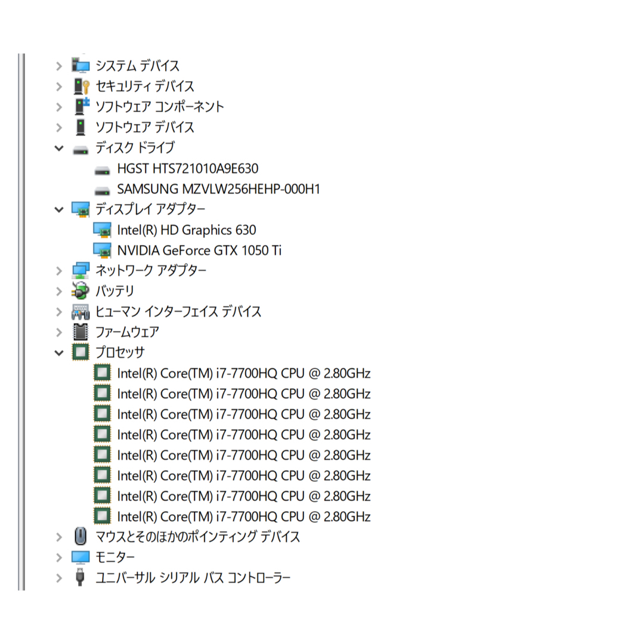
Task: Click the モニター monitor icon
Action: (x=80, y=558)
